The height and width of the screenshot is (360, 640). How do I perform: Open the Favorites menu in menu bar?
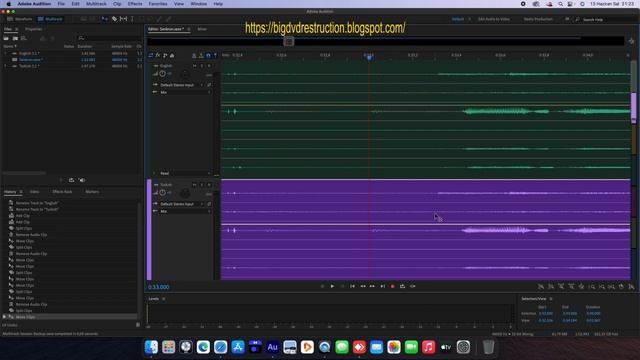[158, 4]
